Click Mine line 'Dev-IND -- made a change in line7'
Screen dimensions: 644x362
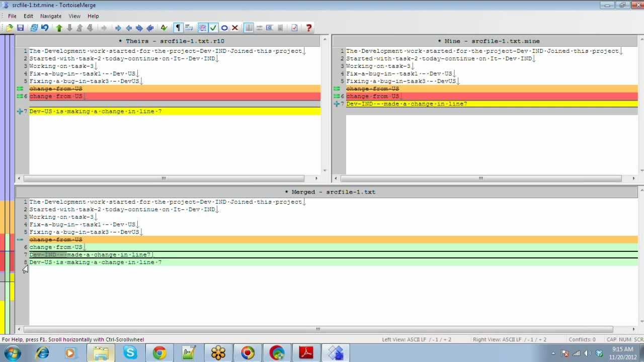[407, 104]
